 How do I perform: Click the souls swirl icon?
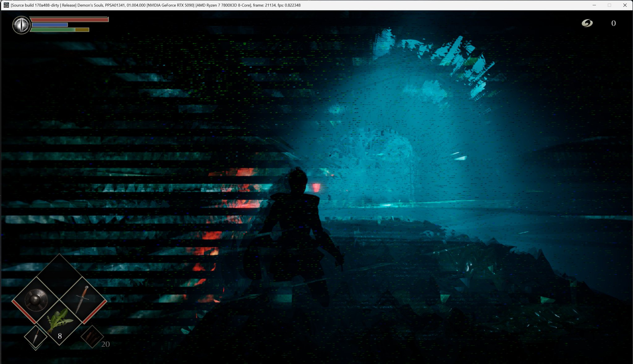[587, 23]
